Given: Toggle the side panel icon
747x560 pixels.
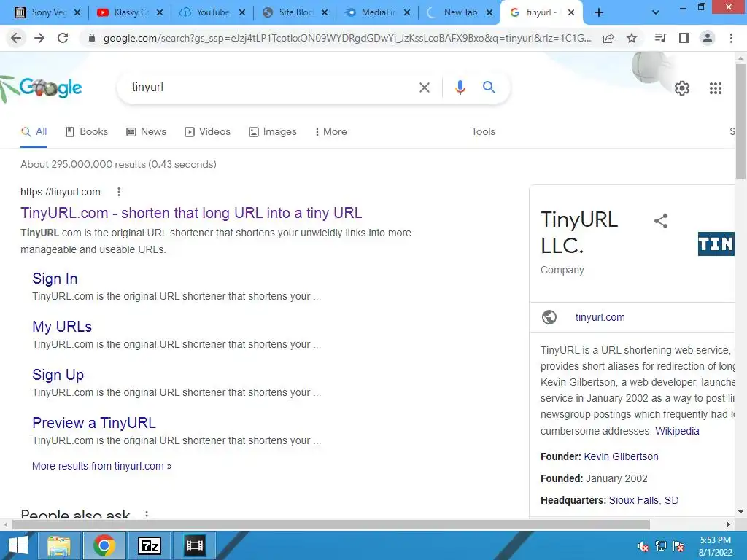Looking at the screenshot, I should click(684, 38).
